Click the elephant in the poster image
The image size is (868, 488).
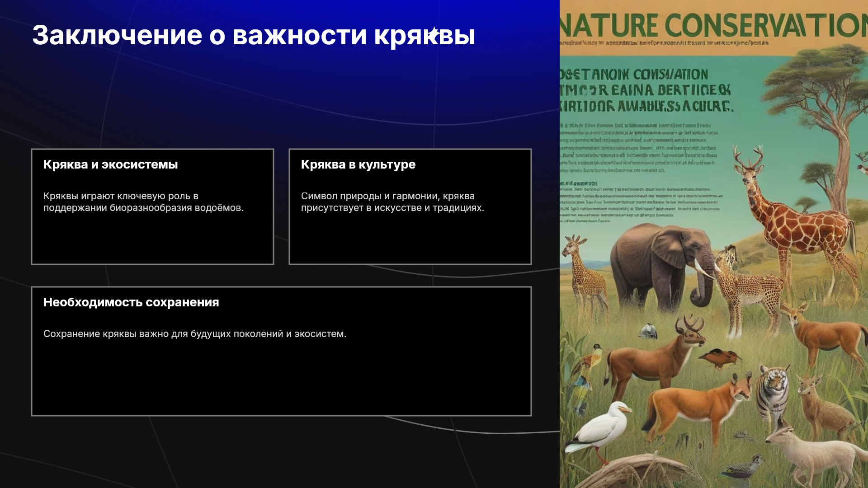coord(662,267)
